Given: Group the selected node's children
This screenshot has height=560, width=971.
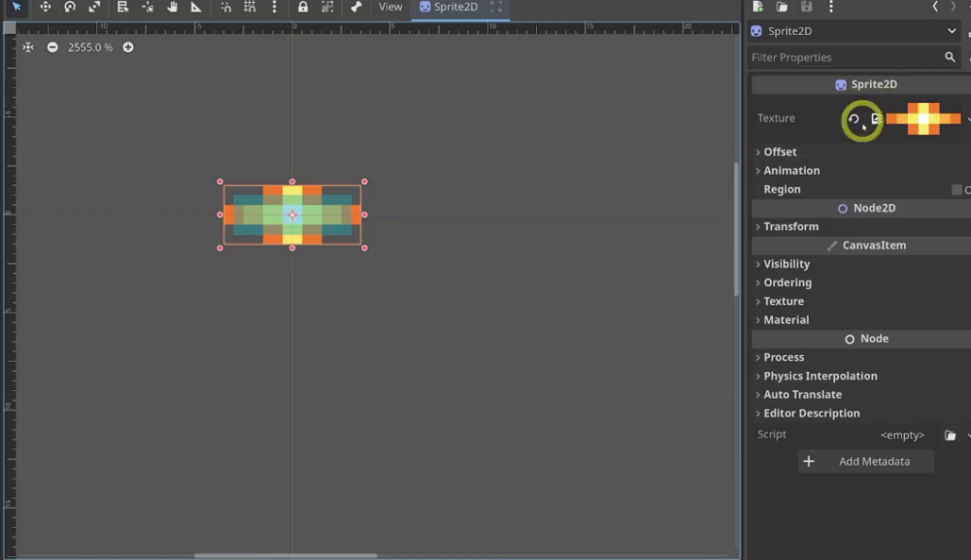Looking at the screenshot, I should click(327, 7).
